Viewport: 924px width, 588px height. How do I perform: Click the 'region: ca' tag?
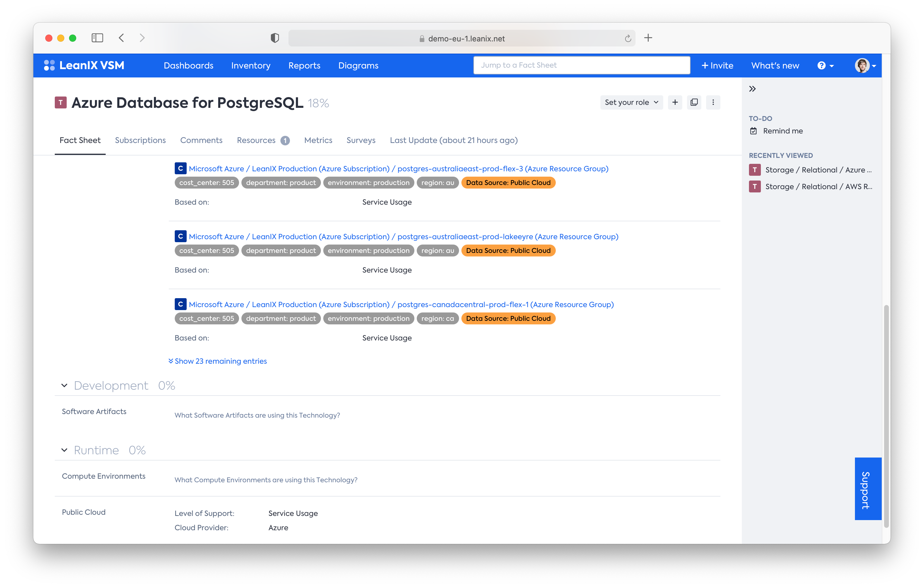[438, 318]
